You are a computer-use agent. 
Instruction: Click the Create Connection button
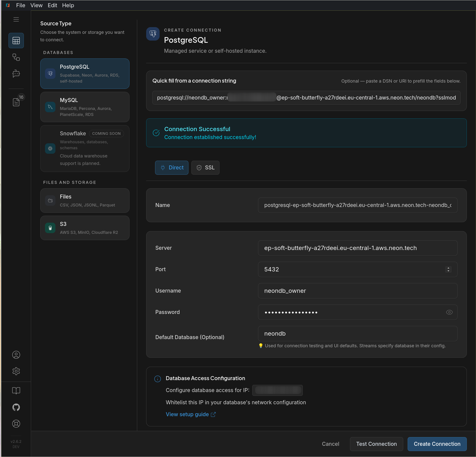[437, 444]
